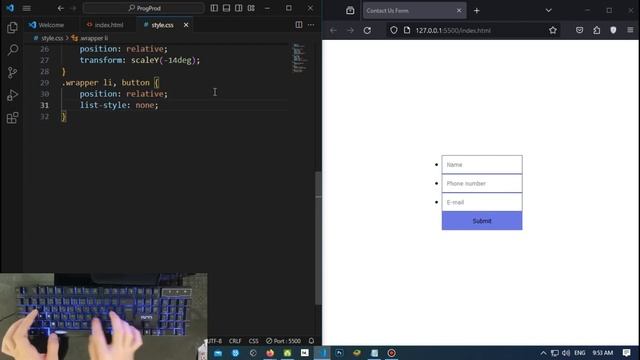
Task: Click the 'list-style: none;' code line
Action: (119, 105)
